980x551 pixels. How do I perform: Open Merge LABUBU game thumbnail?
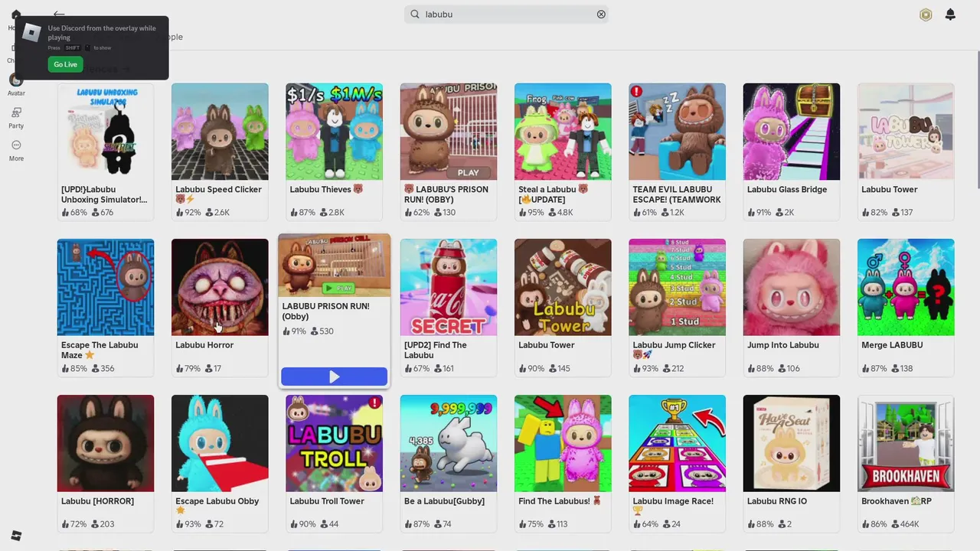906,287
